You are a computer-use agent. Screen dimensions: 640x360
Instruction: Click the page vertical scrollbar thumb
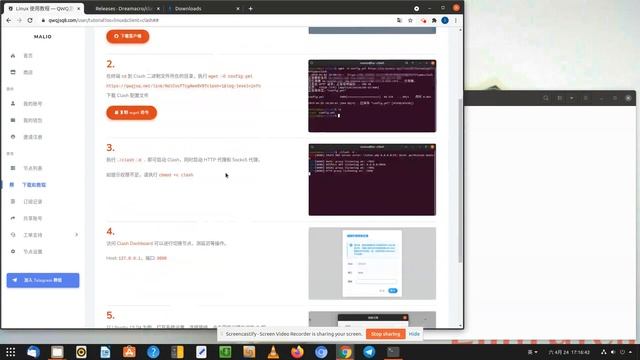pyautogui.click(x=460, y=180)
